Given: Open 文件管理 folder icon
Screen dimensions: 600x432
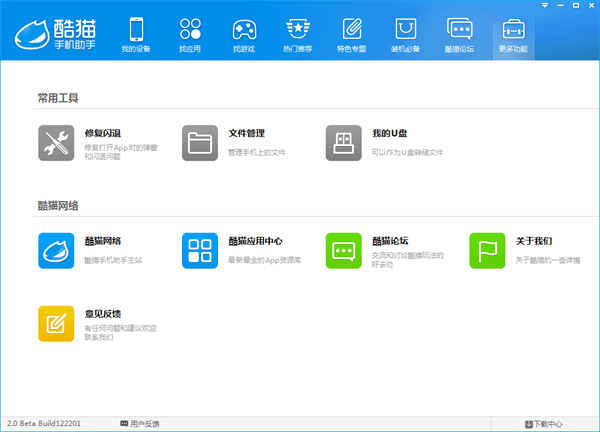Looking at the screenshot, I should point(200,143).
